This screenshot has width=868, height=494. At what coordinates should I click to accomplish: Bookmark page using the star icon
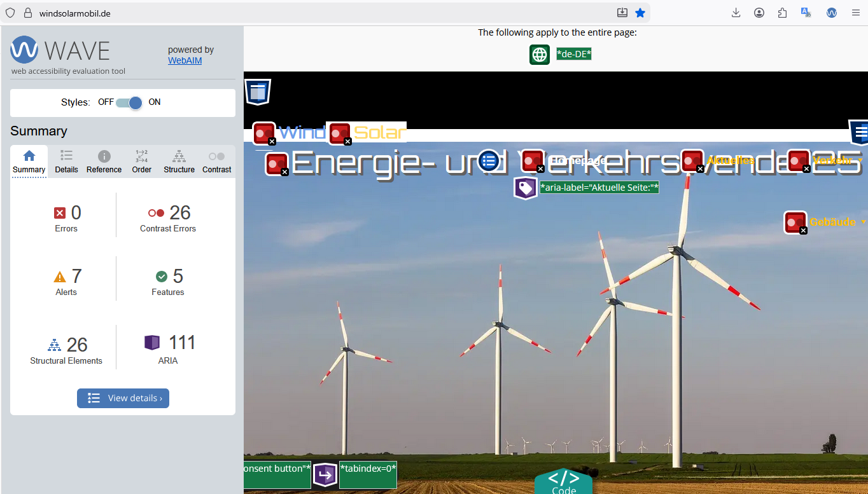pyautogui.click(x=640, y=13)
